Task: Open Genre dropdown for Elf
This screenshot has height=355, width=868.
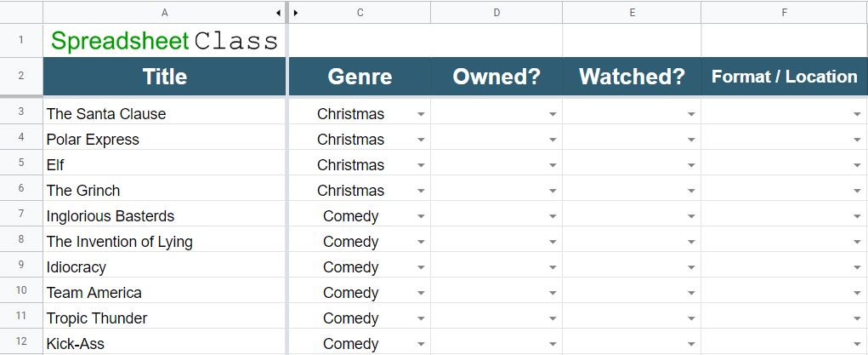Action: 422,165
